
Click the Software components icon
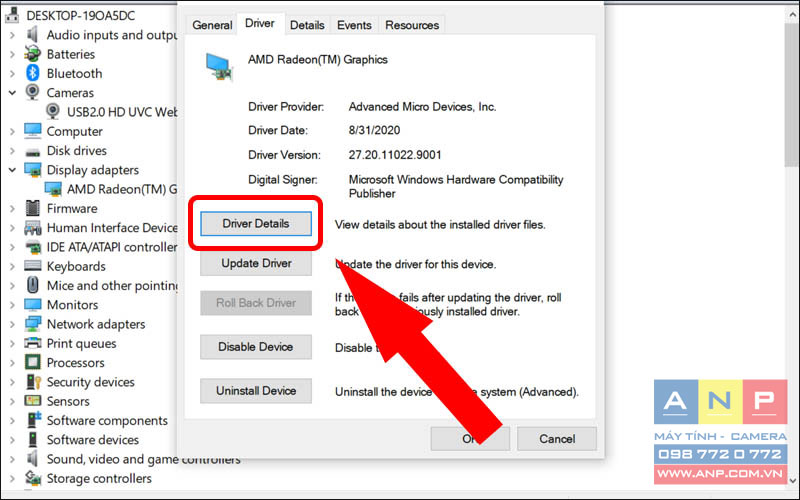[x=33, y=420]
